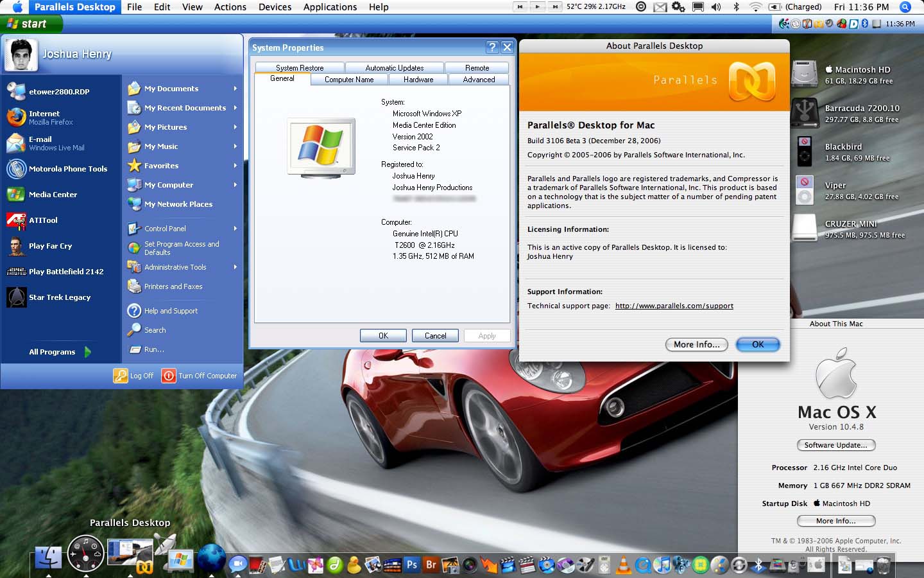Expand the My Recent Documents submenu
Image resolution: width=924 pixels, height=578 pixels.
235,108
